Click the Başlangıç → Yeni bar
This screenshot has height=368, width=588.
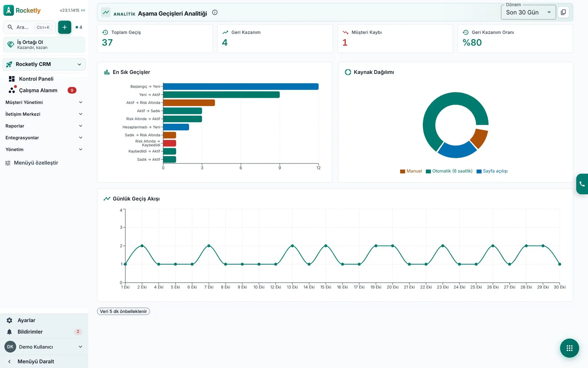click(241, 86)
